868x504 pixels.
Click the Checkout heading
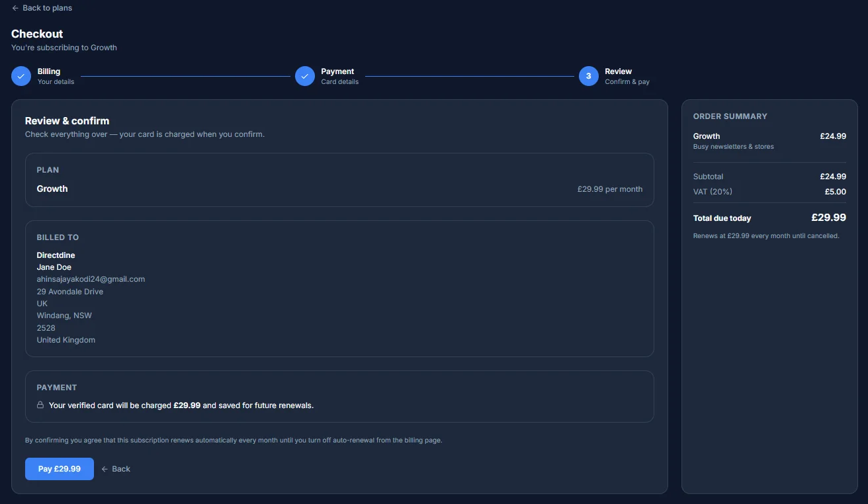click(x=37, y=34)
